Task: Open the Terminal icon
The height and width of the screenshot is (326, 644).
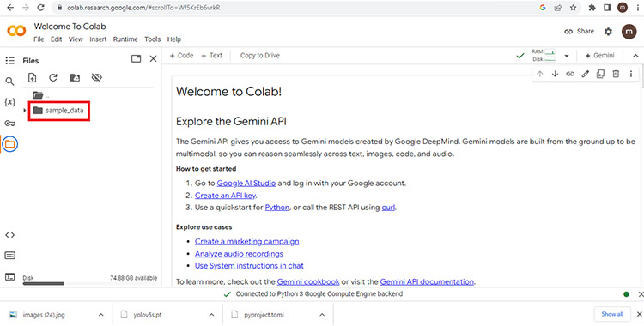Action: click(x=9, y=277)
